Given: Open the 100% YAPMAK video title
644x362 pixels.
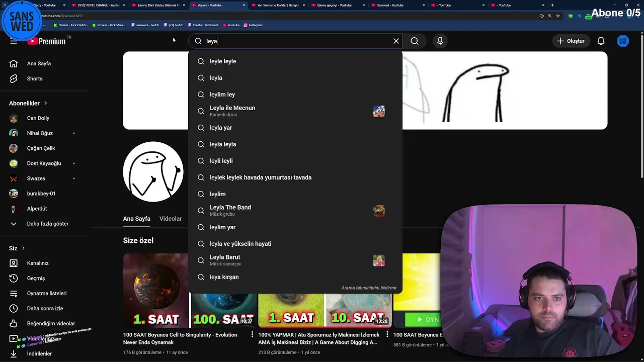Looking at the screenshot, I should [x=318, y=338].
